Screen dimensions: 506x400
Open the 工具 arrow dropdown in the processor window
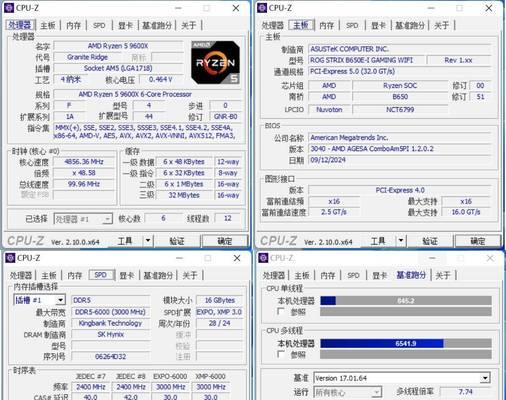coord(148,240)
